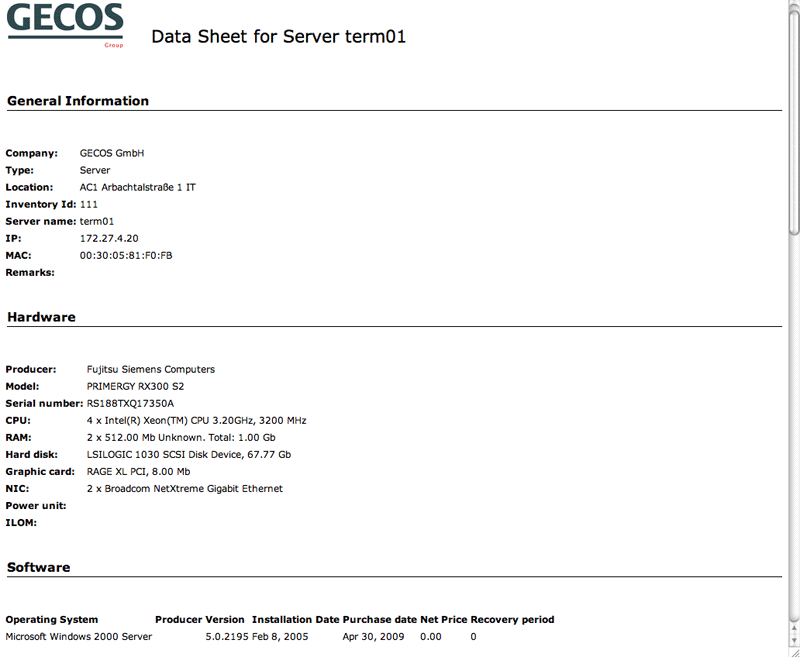Click the 'Serial number:' label
The width and height of the screenshot is (800, 657).
(44, 403)
